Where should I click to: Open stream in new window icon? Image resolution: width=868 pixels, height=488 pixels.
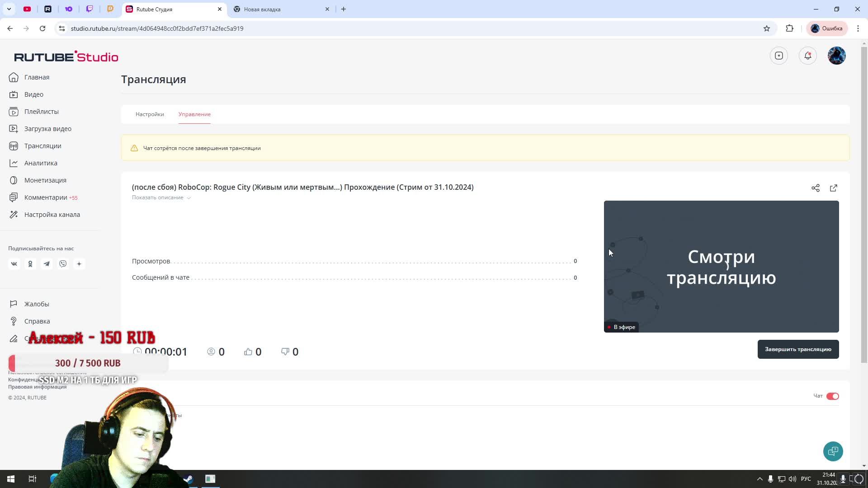click(834, 188)
